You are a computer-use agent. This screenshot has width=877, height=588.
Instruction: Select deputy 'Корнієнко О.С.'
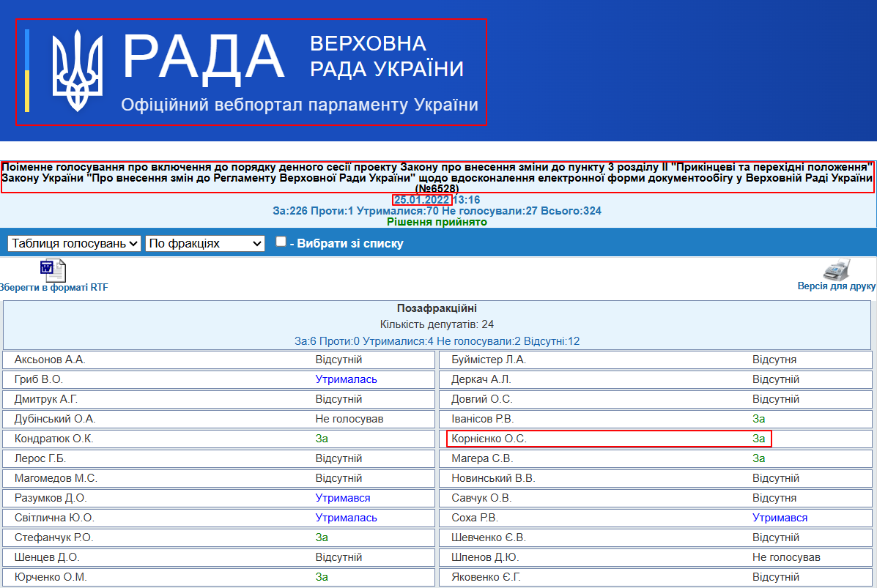(489, 438)
